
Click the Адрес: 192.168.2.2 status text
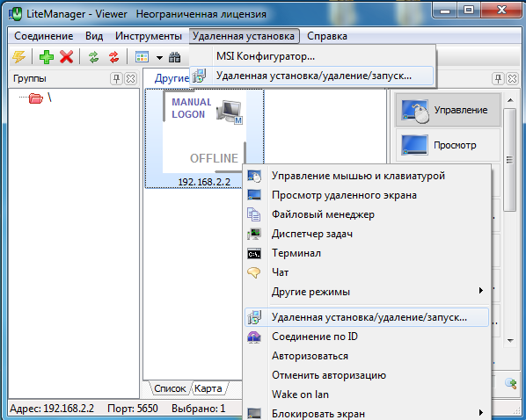[x=52, y=409]
